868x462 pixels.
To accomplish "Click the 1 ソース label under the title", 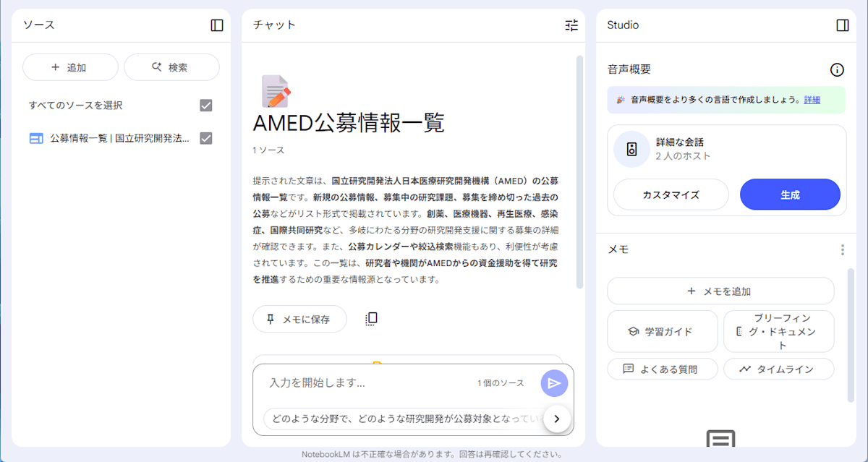I will coord(268,150).
